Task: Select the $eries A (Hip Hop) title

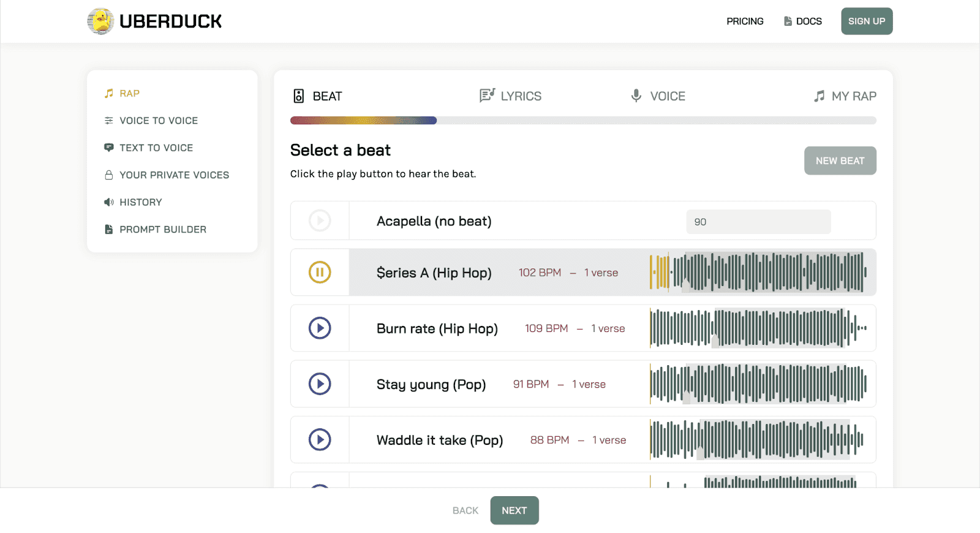Action: coord(434,273)
